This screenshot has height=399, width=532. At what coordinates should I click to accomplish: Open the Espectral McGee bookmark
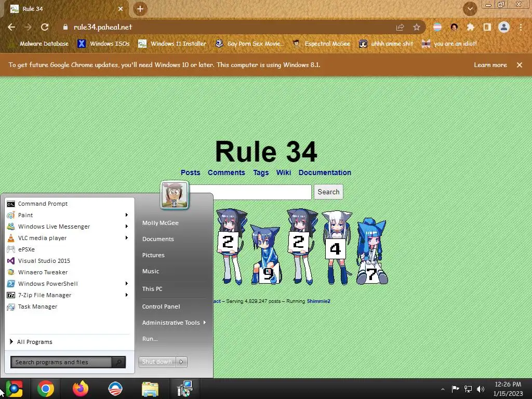[321, 44]
